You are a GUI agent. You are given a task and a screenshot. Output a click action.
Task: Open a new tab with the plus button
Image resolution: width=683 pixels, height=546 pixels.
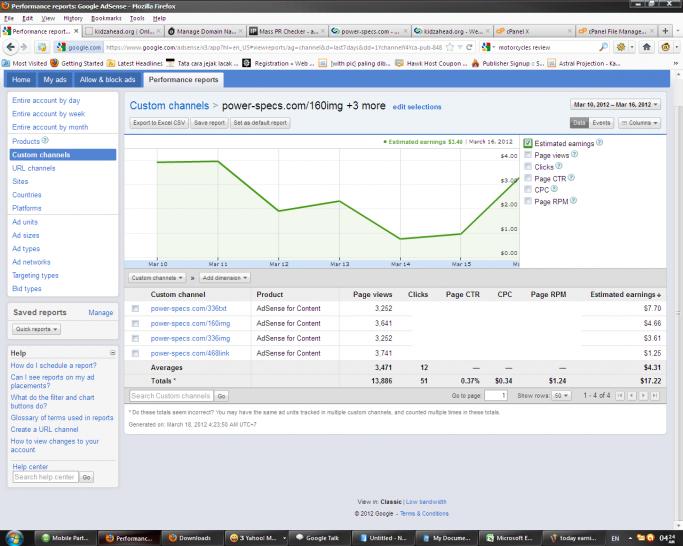665,31
